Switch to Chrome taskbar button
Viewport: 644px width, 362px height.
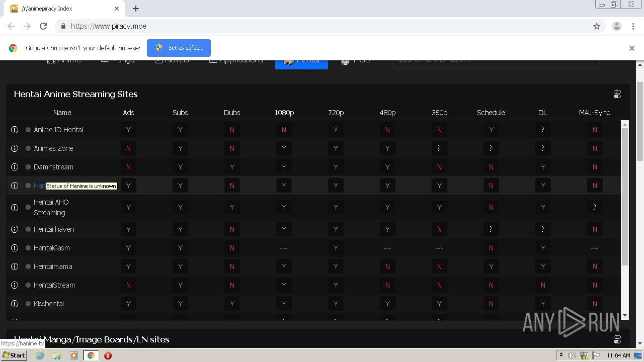pyautogui.click(x=91, y=355)
